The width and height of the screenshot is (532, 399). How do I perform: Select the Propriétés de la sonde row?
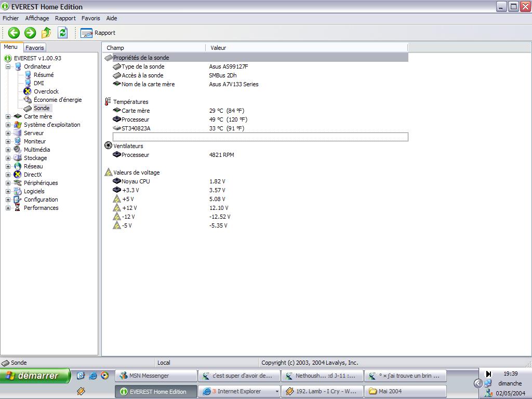tap(256, 58)
